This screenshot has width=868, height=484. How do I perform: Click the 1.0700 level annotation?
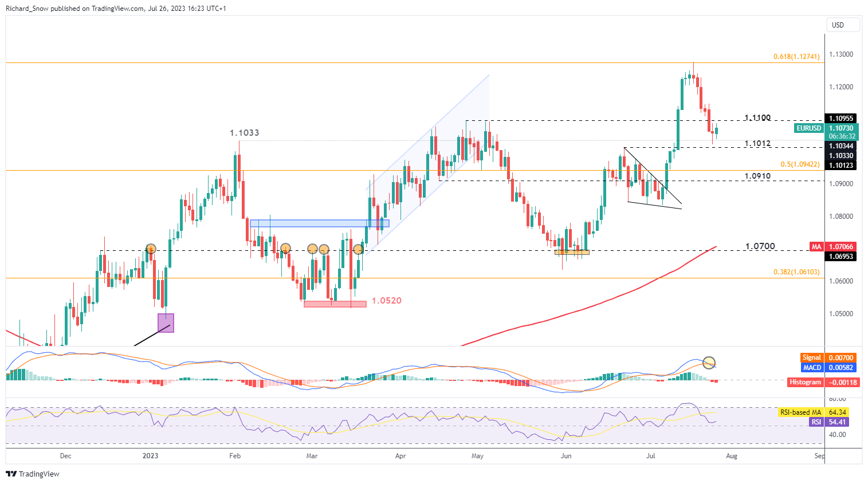click(x=760, y=246)
